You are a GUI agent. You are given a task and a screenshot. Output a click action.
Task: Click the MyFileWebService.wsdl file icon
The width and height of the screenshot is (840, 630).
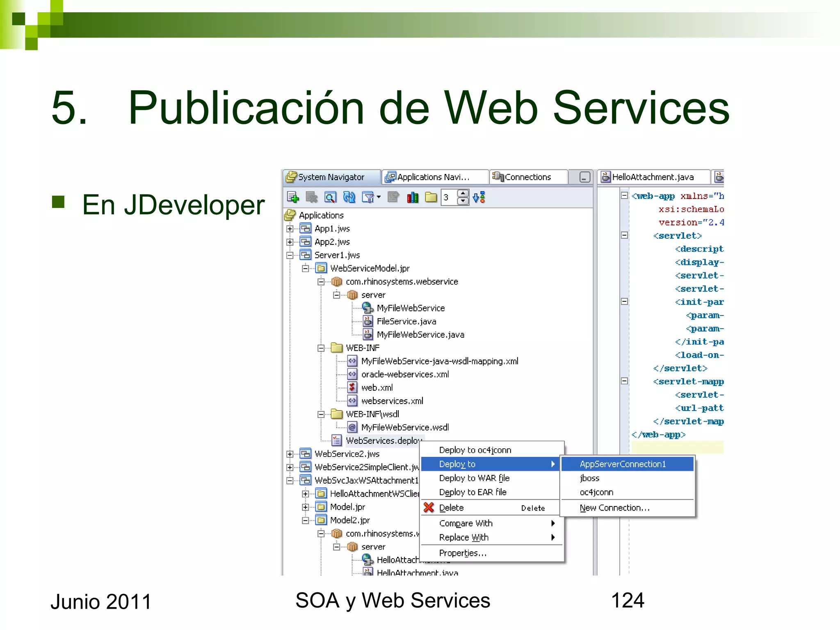click(x=352, y=427)
